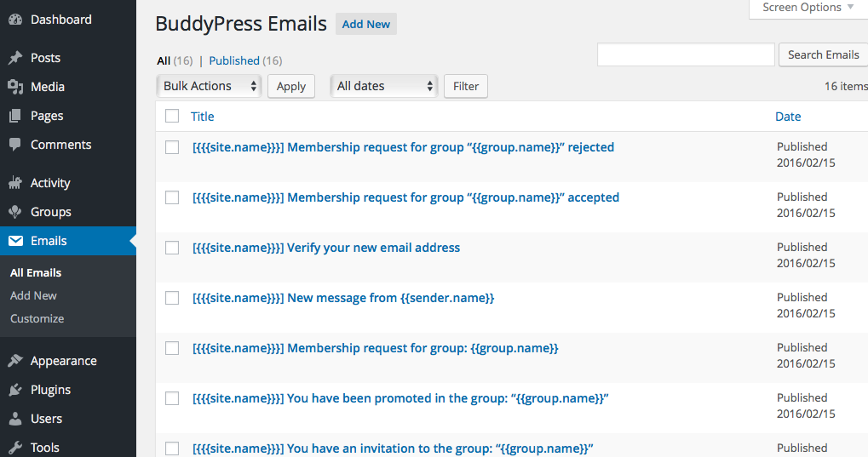Open the Comments menu item
Image resolution: width=868 pixels, height=457 pixels.
click(60, 145)
